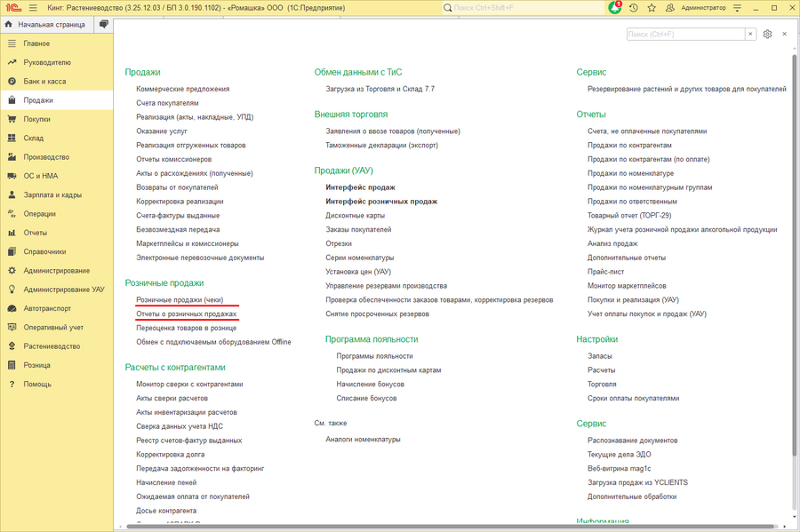Open Отчеты о розничных продажах
800x532 pixels.
[187, 314]
